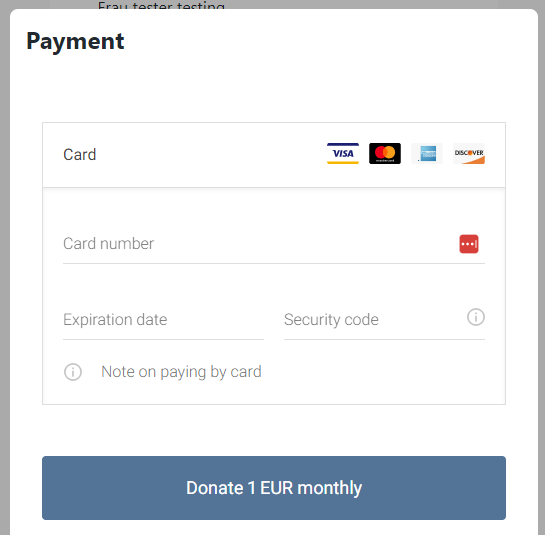Focus the Expiration date field
Screen dimensions: 545x535
click(x=163, y=320)
